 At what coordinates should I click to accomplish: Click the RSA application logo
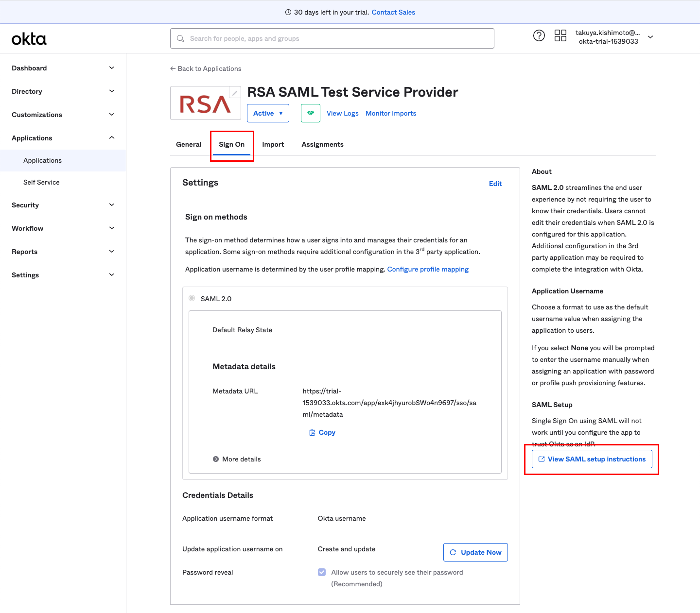click(205, 104)
